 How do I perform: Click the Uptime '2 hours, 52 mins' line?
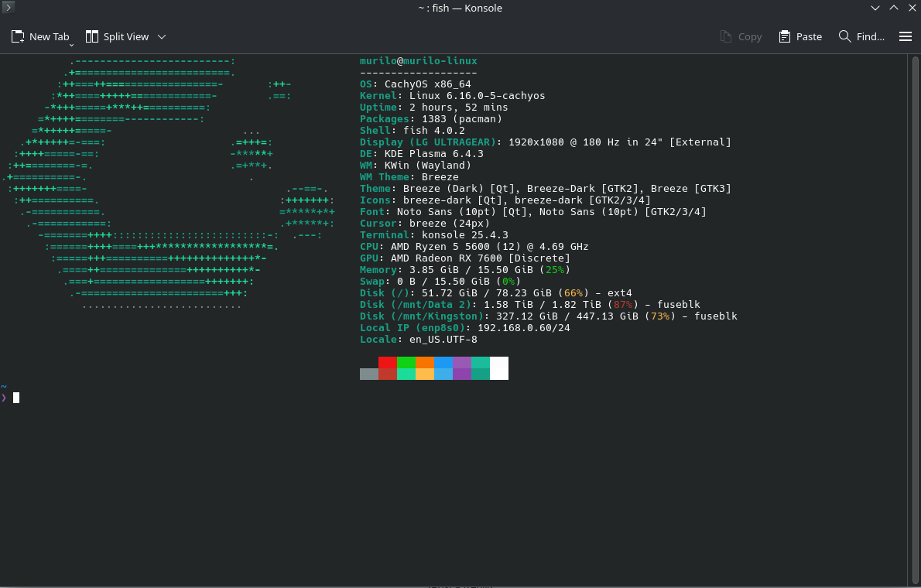pos(434,108)
